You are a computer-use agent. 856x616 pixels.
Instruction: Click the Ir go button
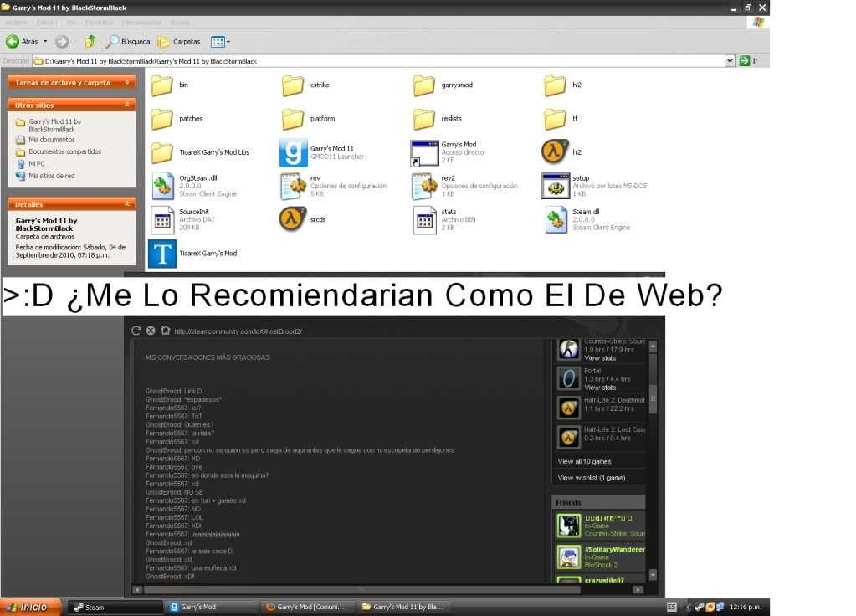[x=748, y=60]
